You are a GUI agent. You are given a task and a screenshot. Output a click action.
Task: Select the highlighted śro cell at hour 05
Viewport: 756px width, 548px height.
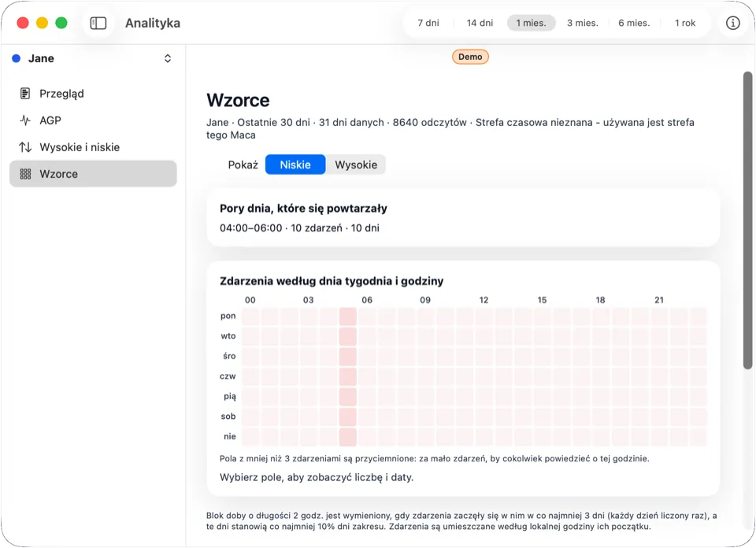[x=347, y=356]
